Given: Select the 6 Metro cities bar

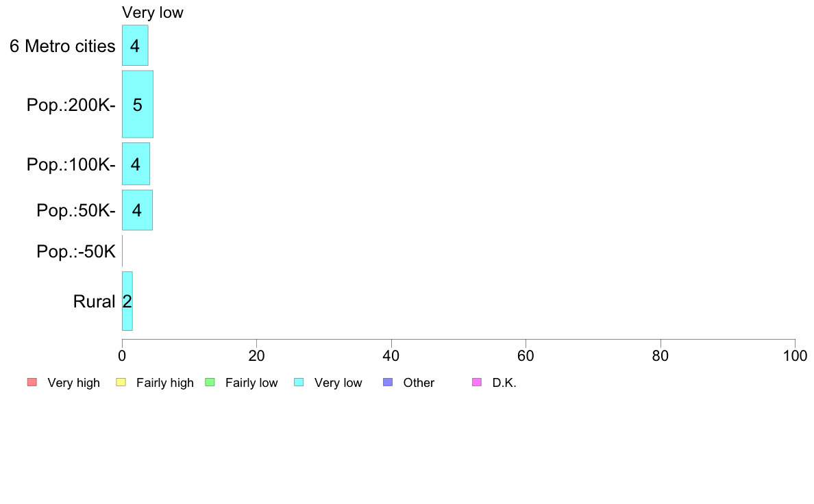Looking at the screenshot, I should [135, 45].
